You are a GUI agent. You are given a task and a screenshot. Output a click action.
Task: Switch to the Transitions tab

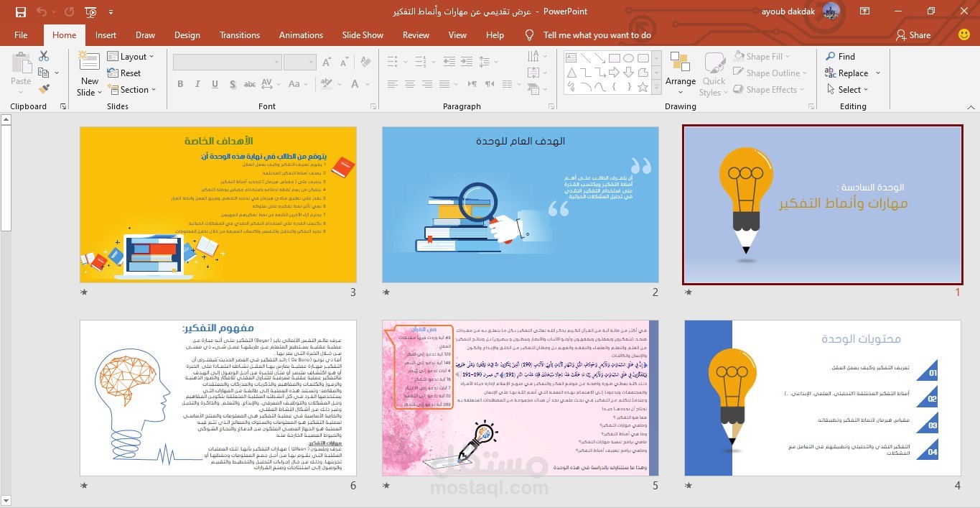pyautogui.click(x=240, y=34)
